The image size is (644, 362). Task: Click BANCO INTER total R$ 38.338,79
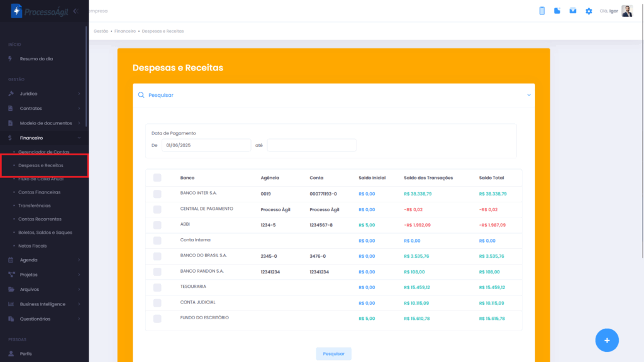pyautogui.click(x=493, y=194)
